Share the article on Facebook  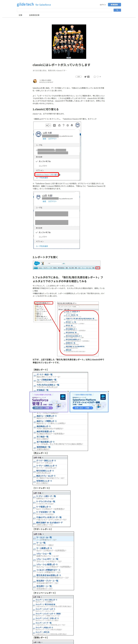(x=88, y=77)
